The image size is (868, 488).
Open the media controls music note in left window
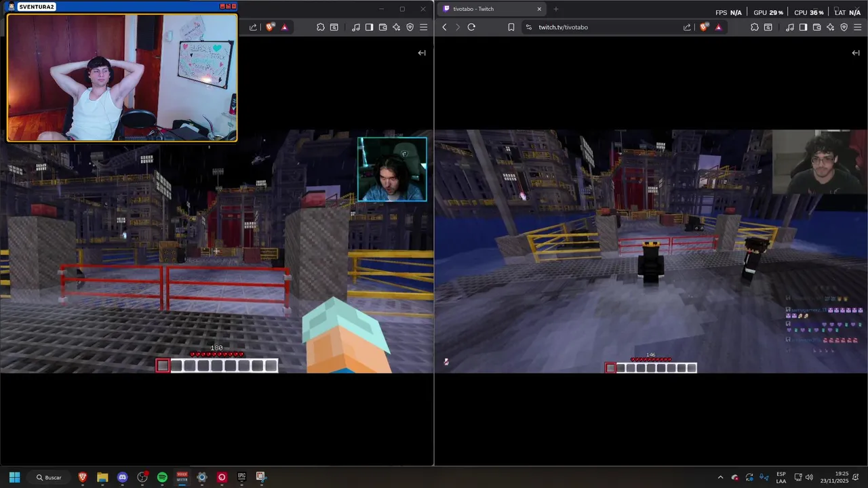[x=355, y=27]
